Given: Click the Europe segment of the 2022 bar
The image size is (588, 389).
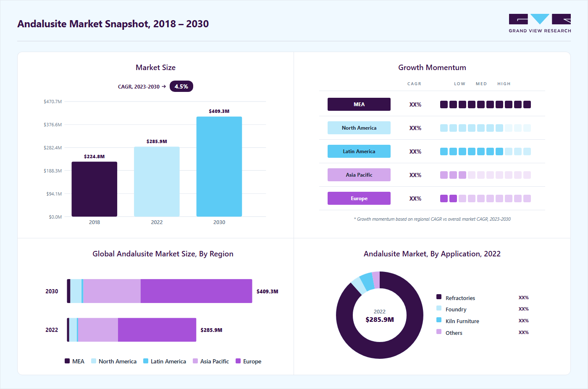Looking at the screenshot, I should point(157,330).
